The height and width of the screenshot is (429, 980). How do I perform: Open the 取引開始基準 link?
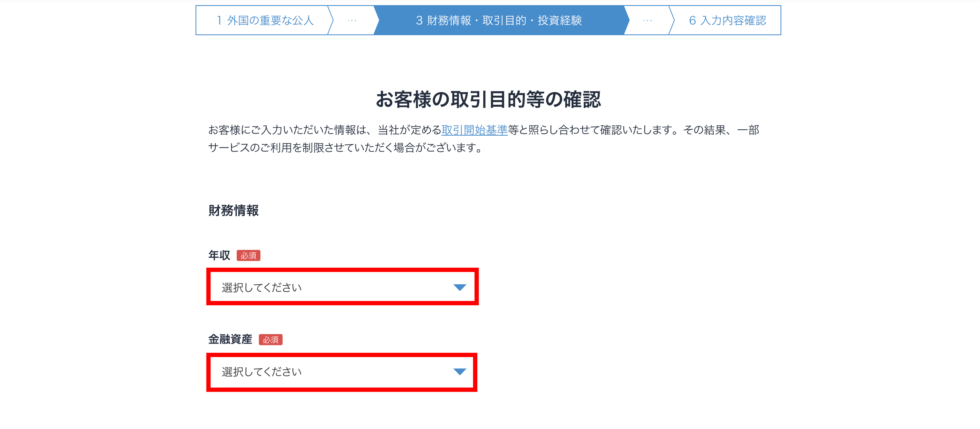[x=474, y=130]
